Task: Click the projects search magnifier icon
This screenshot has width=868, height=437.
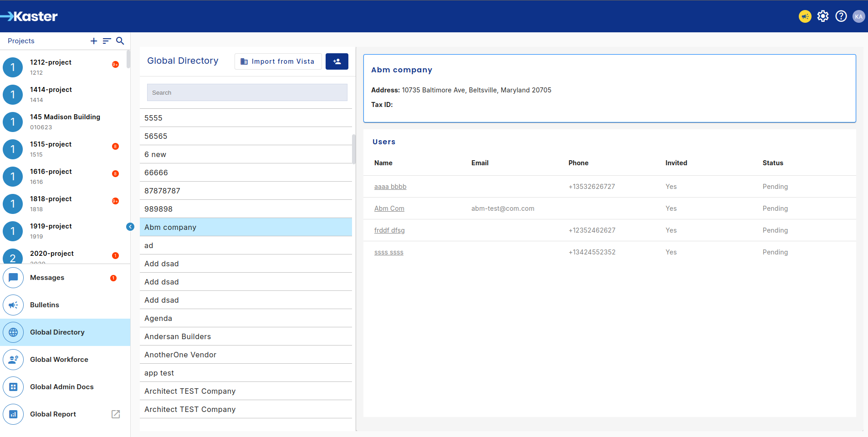Action: [120, 41]
